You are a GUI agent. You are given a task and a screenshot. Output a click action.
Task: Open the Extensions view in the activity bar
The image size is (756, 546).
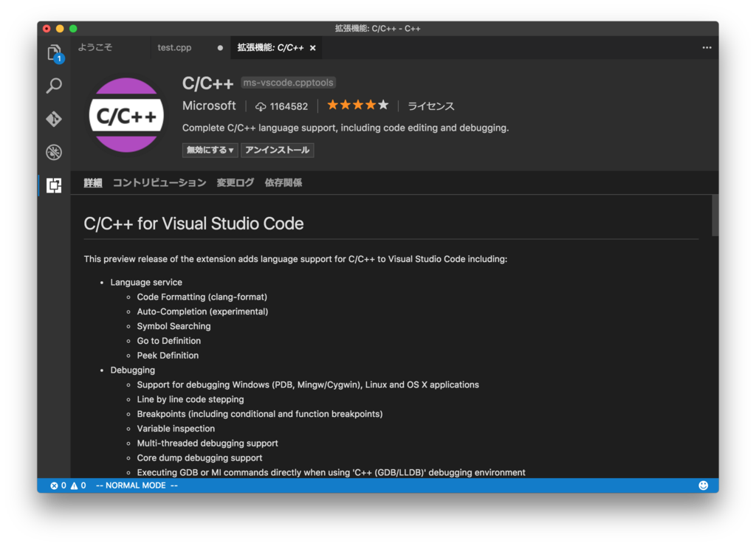pos(54,185)
